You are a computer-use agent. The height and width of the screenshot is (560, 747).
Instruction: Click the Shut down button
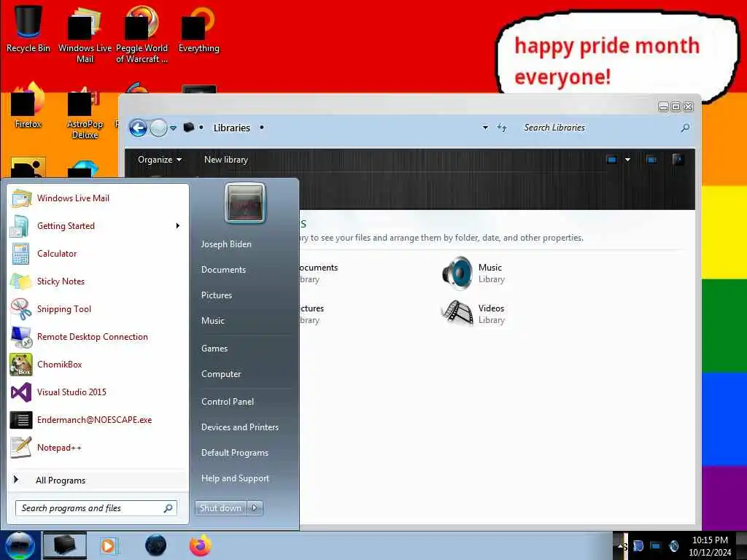pyautogui.click(x=220, y=508)
